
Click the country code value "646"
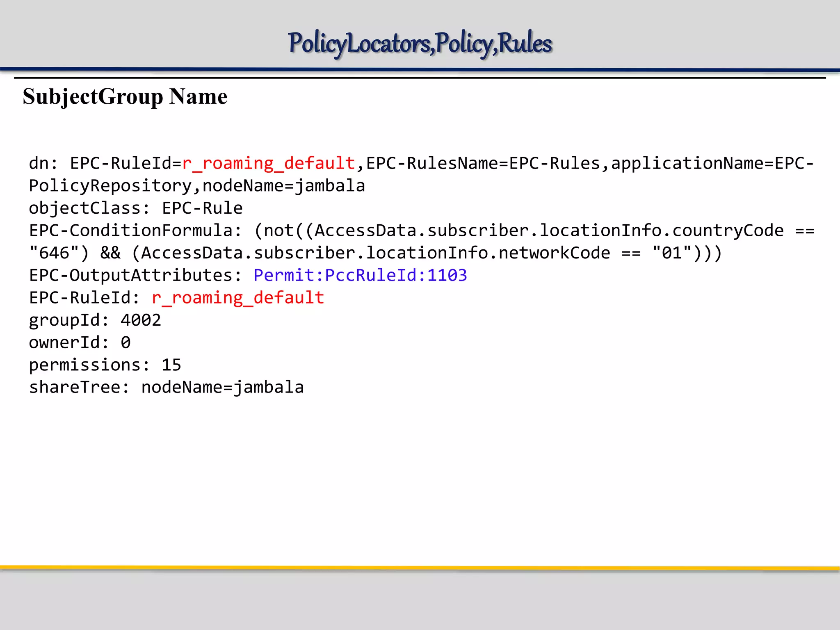(54, 253)
